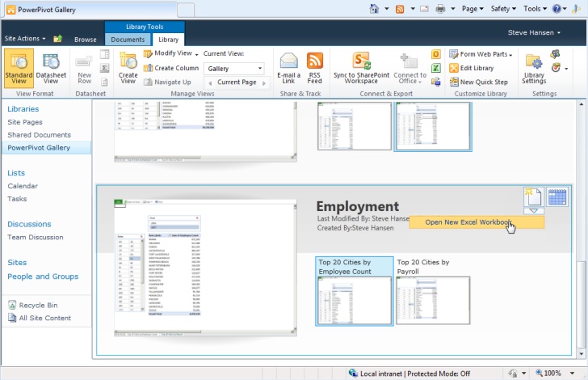Go to previous Current Page arrow
The image size is (588, 380).
[x=210, y=83]
